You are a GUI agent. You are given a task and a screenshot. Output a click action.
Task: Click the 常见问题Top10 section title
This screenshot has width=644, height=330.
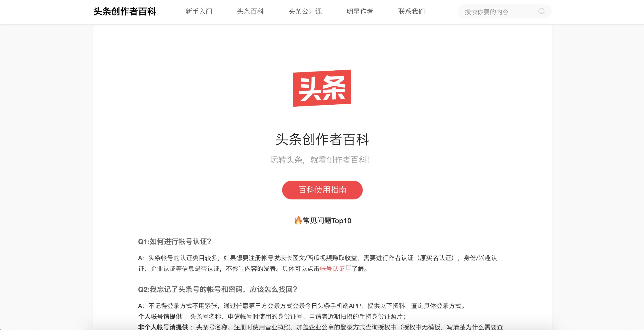[327, 221]
